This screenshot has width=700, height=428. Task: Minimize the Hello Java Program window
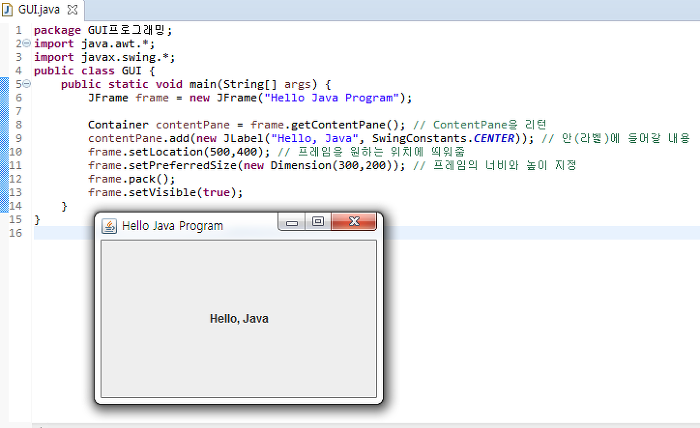292,222
